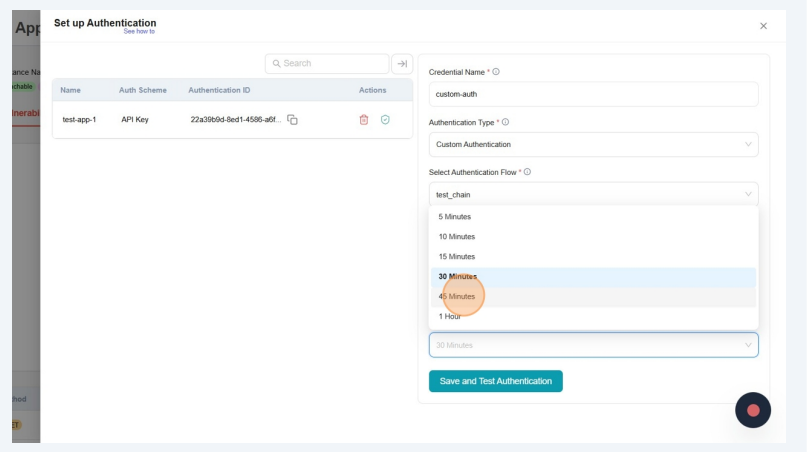Close the Set up Authentication dialog

coord(763,26)
